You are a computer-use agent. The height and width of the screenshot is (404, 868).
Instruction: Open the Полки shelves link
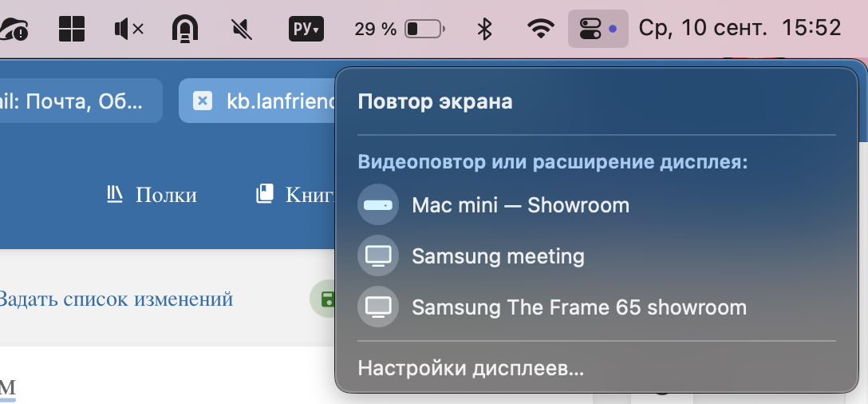click(x=152, y=195)
